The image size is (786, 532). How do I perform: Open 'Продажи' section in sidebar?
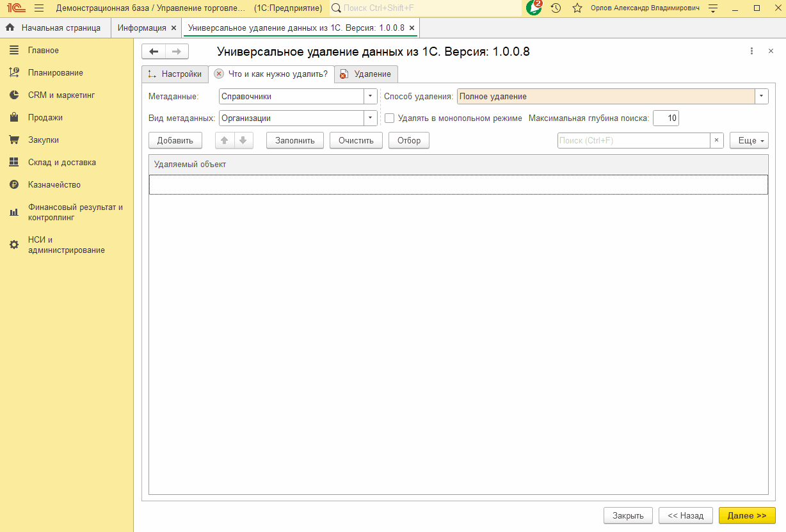tap(45, 118)
